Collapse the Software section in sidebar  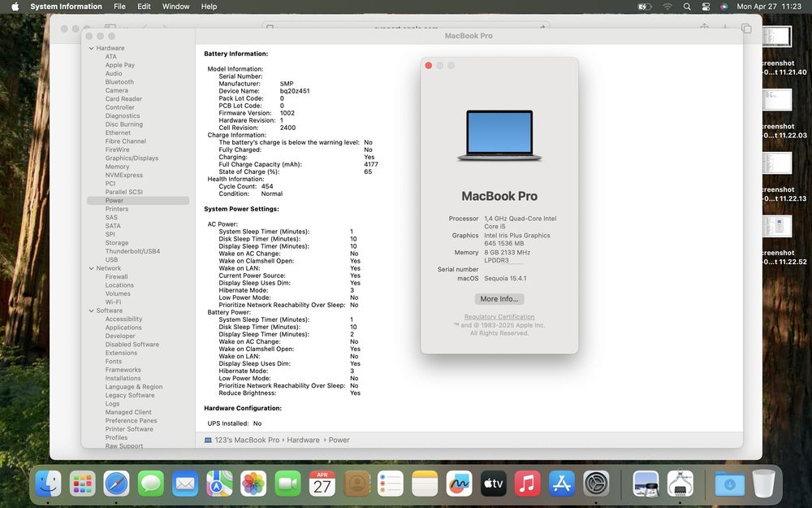[x=91, y=311]
